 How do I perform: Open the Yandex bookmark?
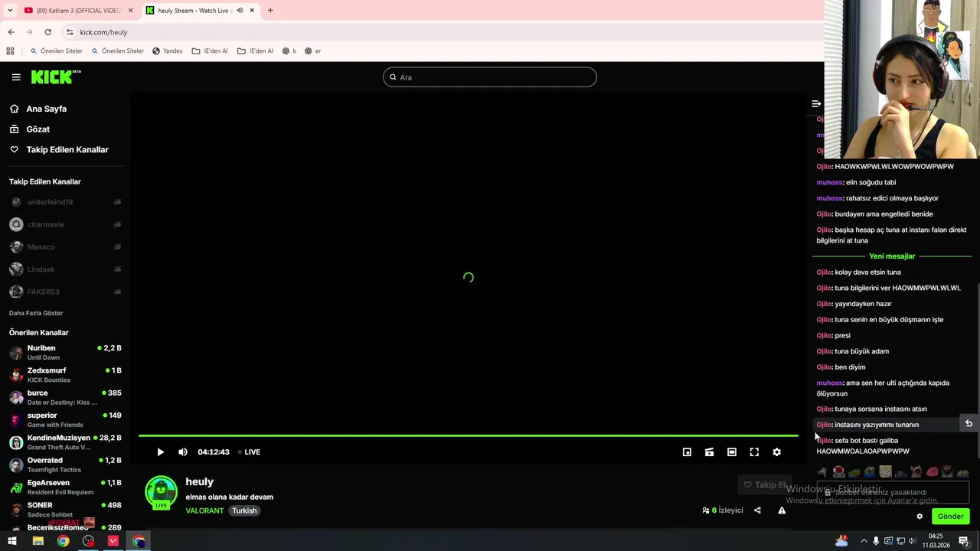167,51
